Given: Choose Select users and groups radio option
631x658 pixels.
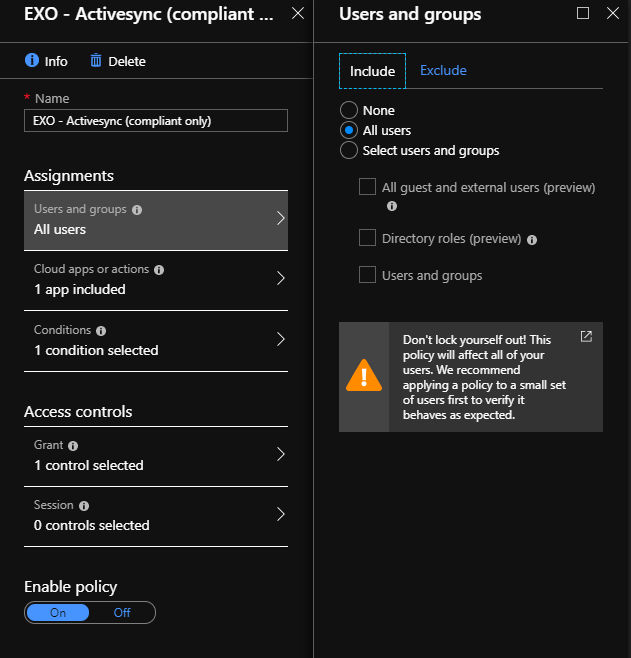Looking at the screenshot, I should [x=349, y=150].
